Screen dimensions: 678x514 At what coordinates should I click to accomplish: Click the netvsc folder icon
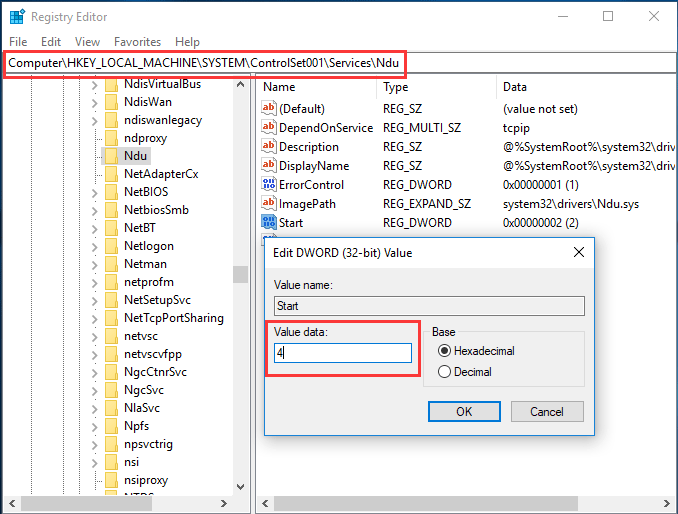(x=112, y=336)
